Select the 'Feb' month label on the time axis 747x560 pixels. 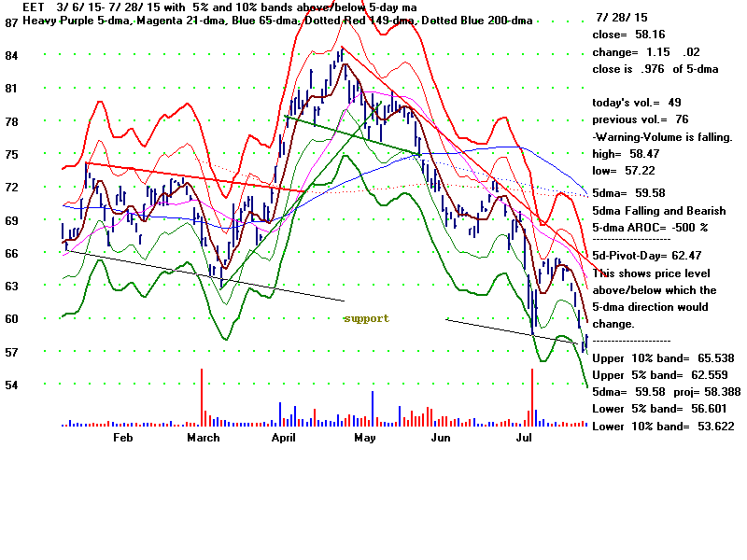(122, 438)
